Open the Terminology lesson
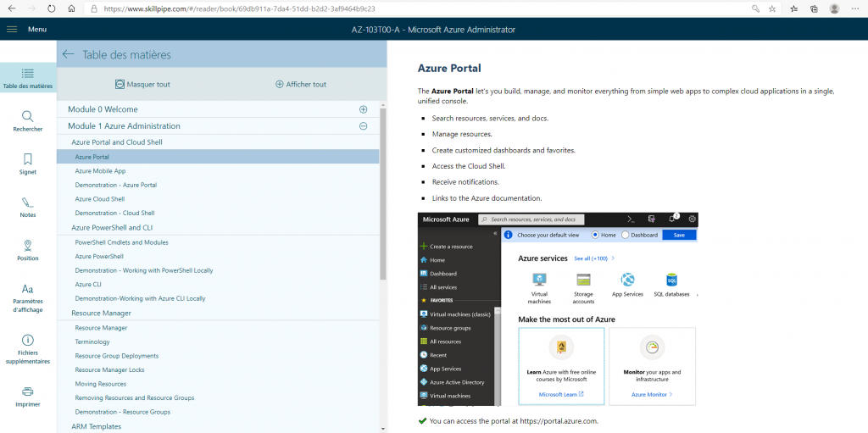The height and width of the screenshot is (433, 868). tap(92, 341)
